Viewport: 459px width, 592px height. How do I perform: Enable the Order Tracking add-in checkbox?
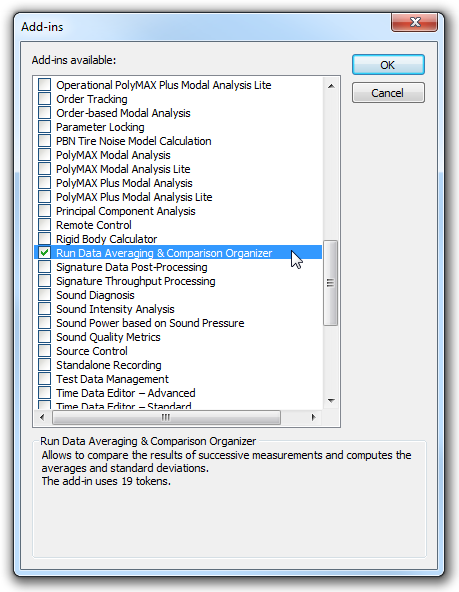45,99
